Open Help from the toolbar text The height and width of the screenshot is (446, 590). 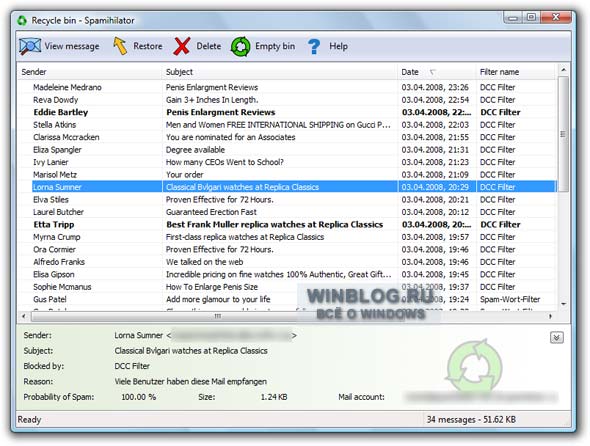coord(338,46)
